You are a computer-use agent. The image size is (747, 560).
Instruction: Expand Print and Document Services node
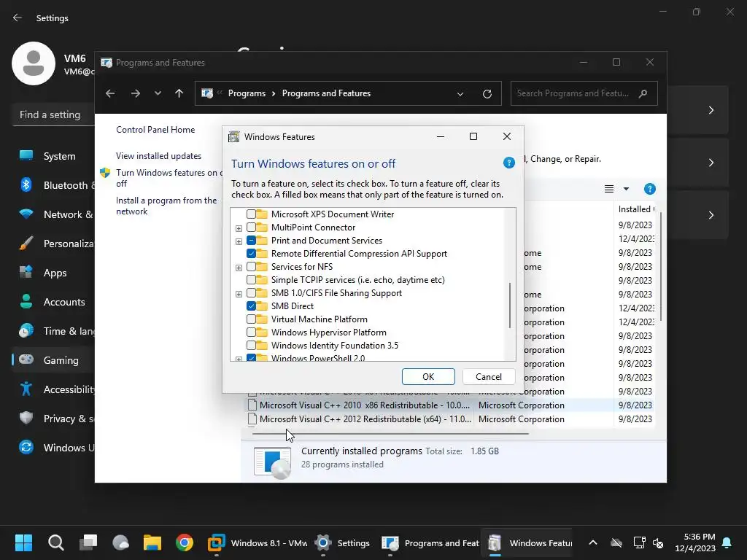pyautogui.click(x=239, y=241)
